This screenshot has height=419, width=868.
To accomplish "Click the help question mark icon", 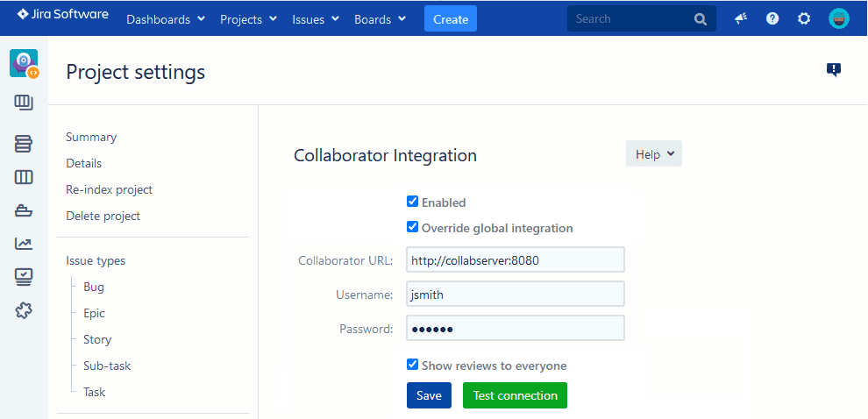I will 772,18.
